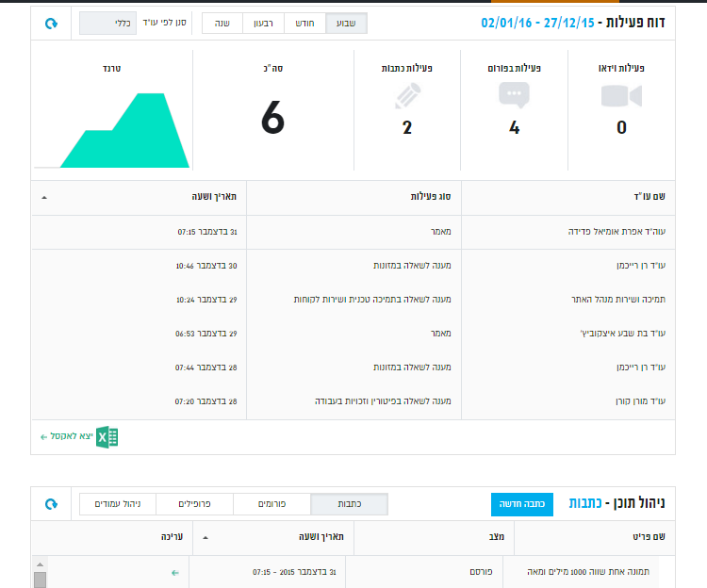Click the date 30 בדצמבר 10:46 cell

coord(206,266)
